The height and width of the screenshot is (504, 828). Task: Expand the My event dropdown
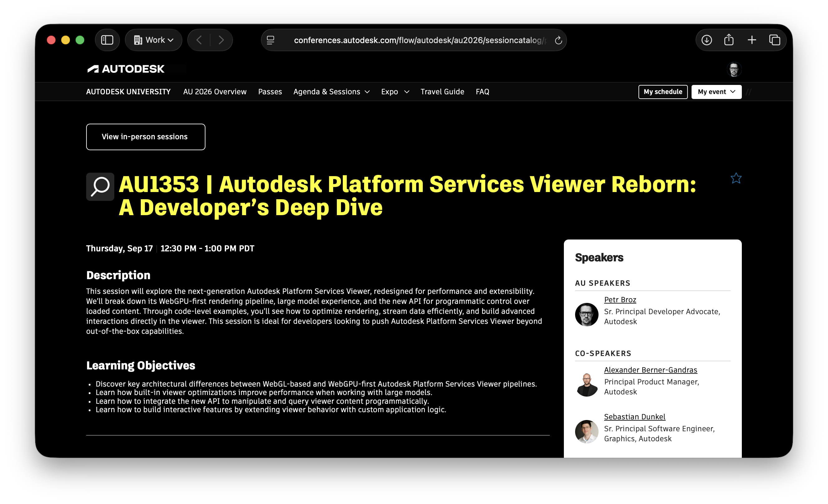coord(717,92)
